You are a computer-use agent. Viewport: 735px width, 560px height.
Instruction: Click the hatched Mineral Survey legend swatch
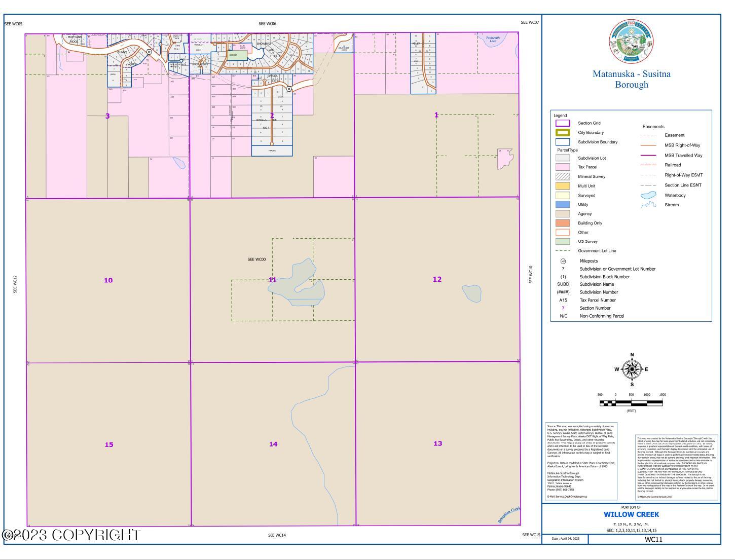pos(563,176)
